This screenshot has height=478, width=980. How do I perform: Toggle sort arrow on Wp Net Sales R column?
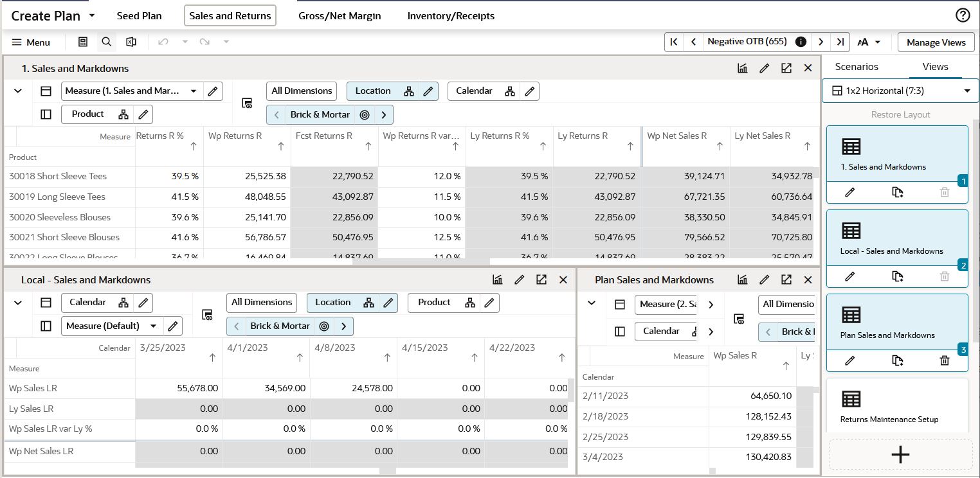(718, 146)
